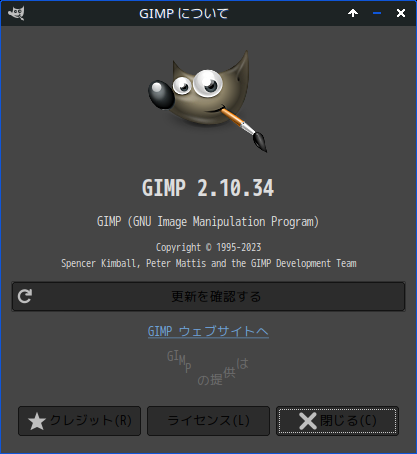View the license via ライセンス(L) button
Image resolution: width=417 pixels, height=454 pixels.
(208, 421)
